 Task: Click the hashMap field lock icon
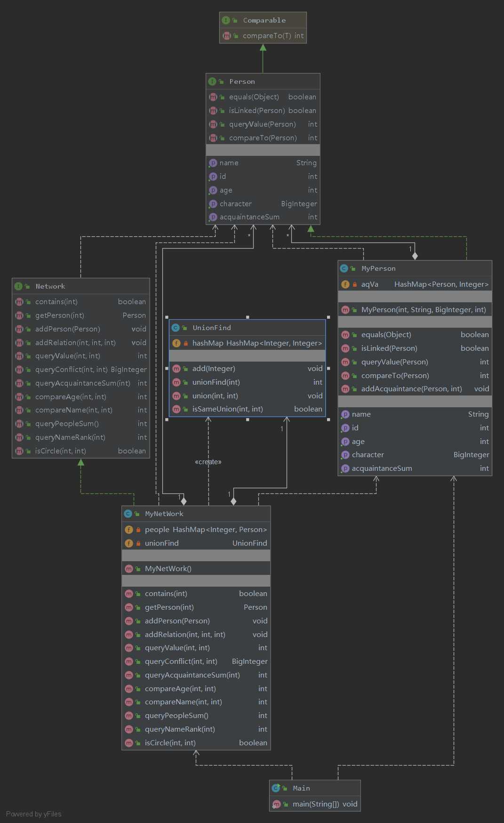point(186,343)
